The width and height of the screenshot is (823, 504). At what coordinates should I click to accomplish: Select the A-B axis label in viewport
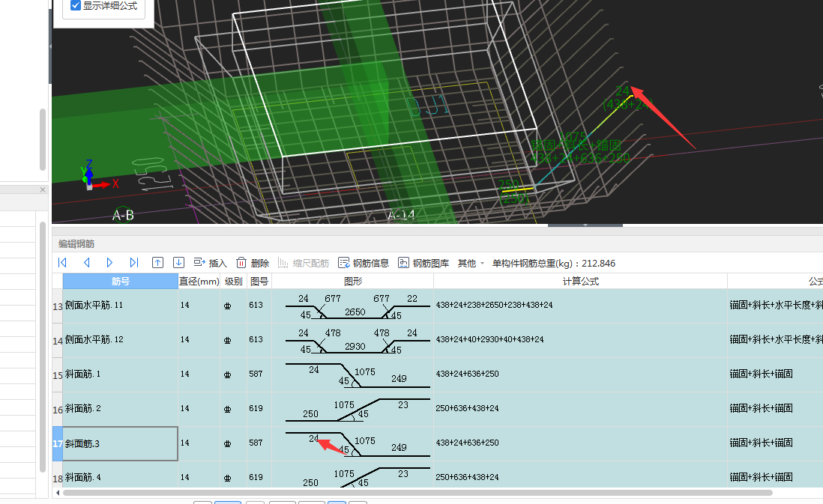click(x=124, y=215)
